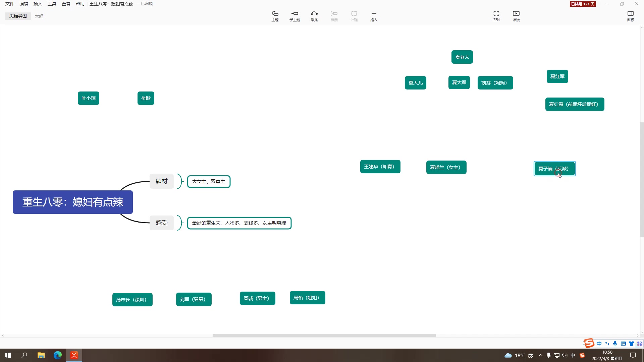Select the 刘军（舅舅） floating topic
The height and width of the screenshot is (362, 644).
tap(194, 299)
